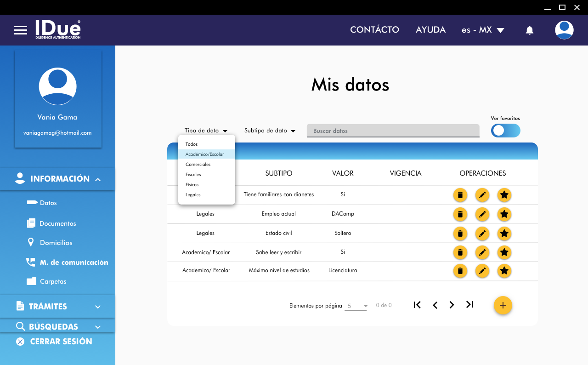Click the yellow add data plus button
This screenshot has height=365, width=588.
coord(503,305)
